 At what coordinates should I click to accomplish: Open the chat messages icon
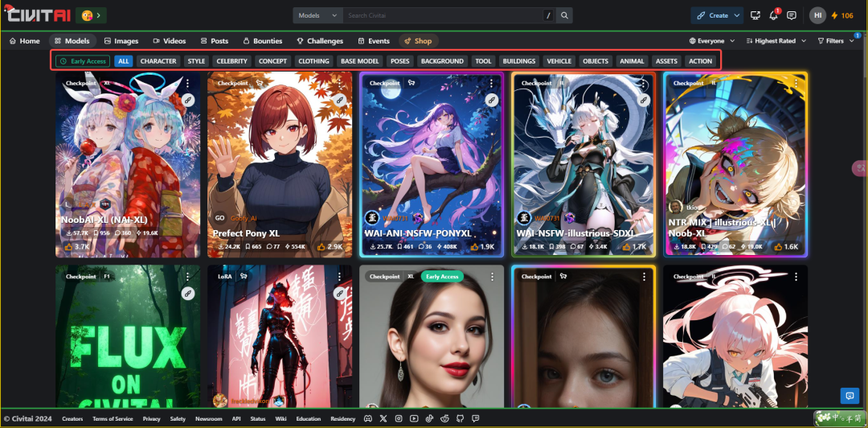tap(792, 15)
